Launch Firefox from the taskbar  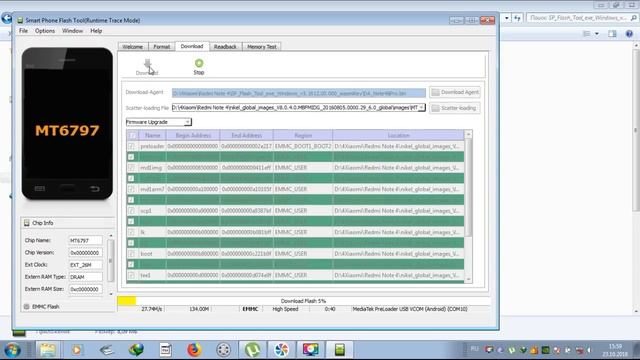pyautogui.click(x=194, y=350)
